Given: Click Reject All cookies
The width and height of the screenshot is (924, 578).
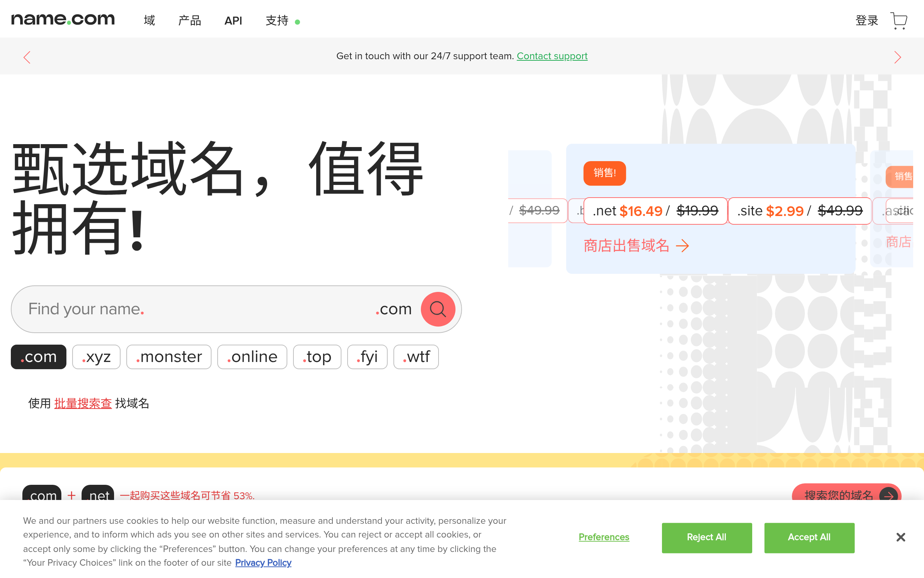Looking at the screenshot, I should click(x=707, y=538).
